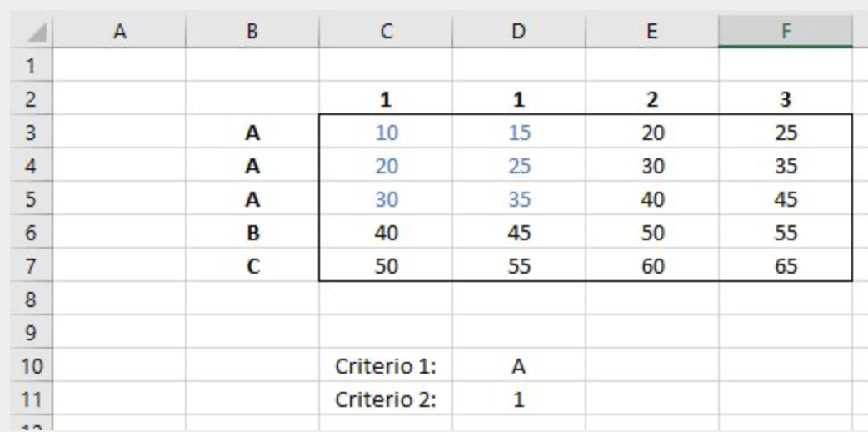Image resolution: width=868 pixels, height=432 pixels.
Task: Click cell D11 with criterion value 1
Action: (x=518, y=399)
